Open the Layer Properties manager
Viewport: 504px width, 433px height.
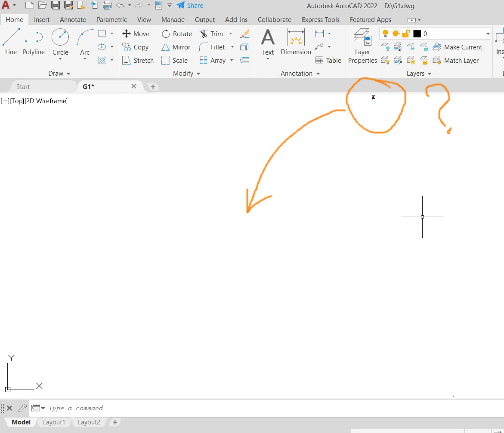[362, 44]
